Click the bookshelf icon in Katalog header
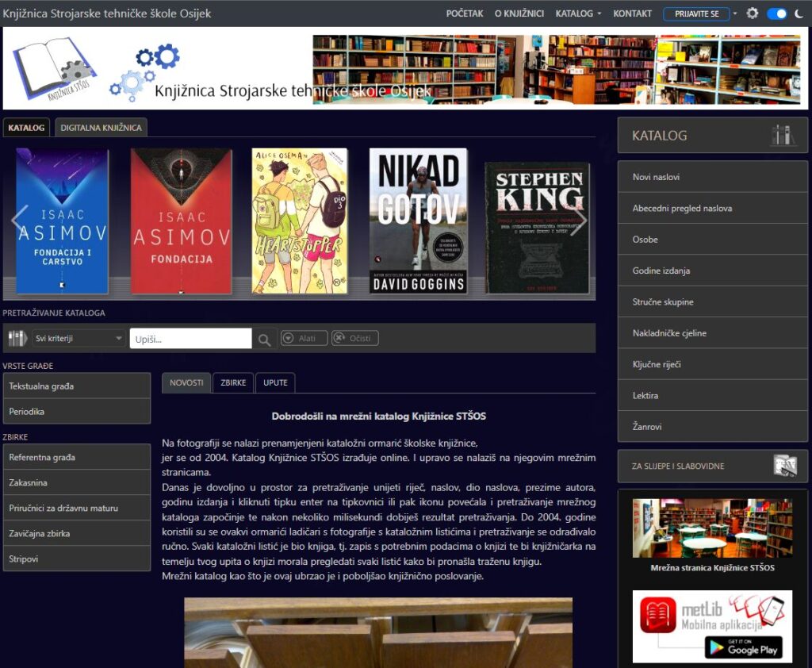This screenshot has height=668, width=812. click(x=783, y=136)
